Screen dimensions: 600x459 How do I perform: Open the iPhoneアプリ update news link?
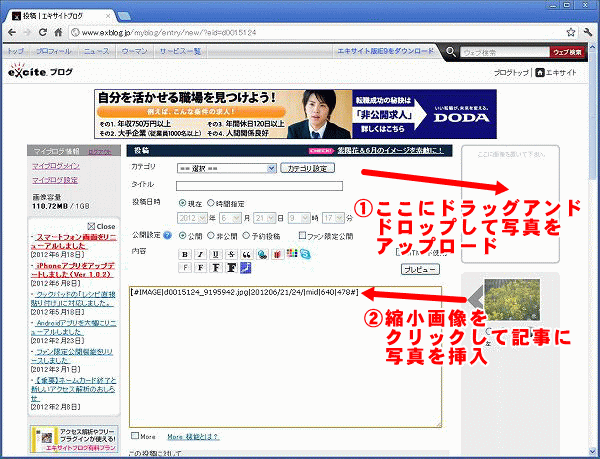73,270
